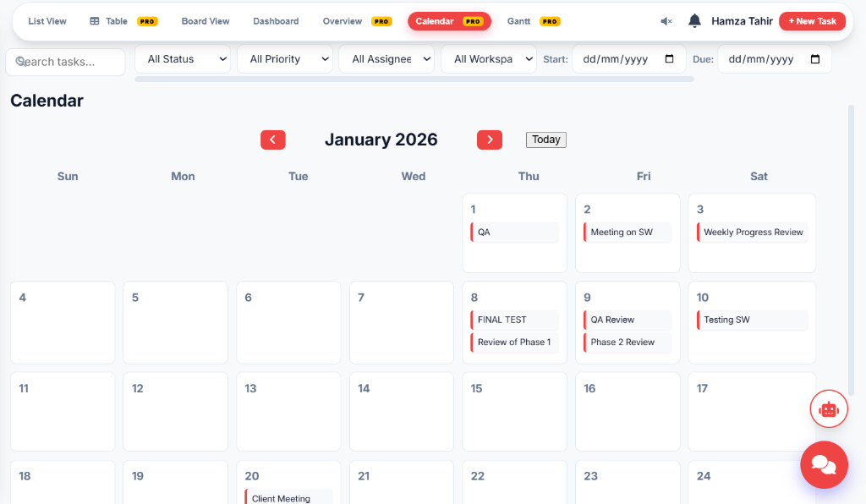Open the Weekly Progress Review event

point(752,232)
